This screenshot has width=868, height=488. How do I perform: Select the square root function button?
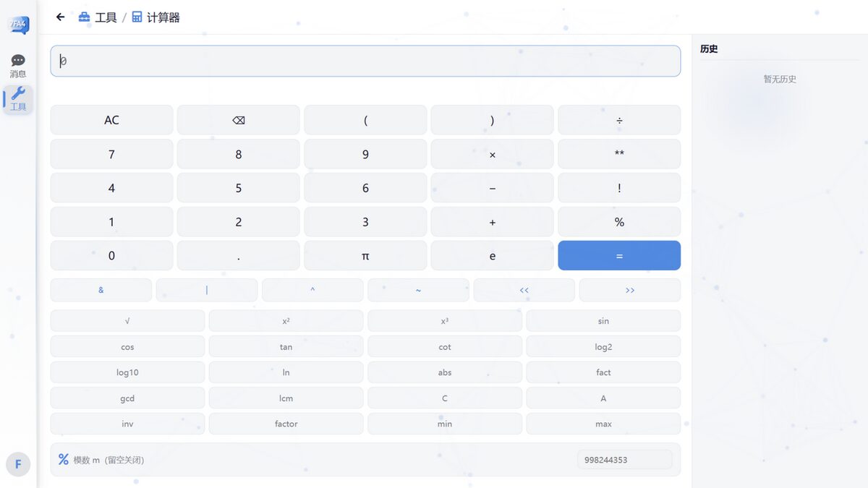pos(127,321)
